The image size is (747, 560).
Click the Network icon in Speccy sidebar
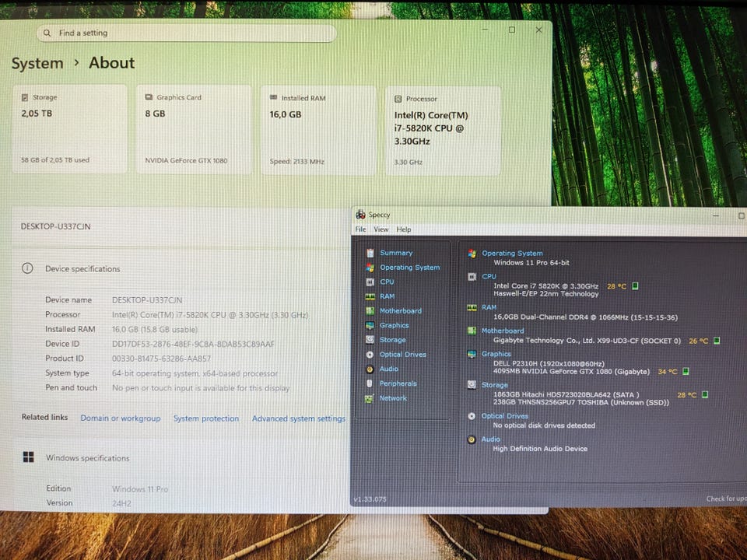(369, 398)
